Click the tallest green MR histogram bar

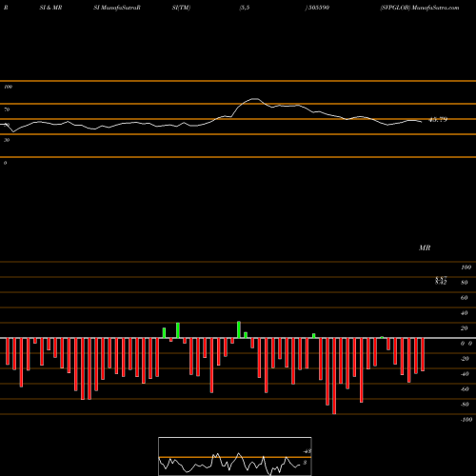pyautogui.click(x=239, y=329)
